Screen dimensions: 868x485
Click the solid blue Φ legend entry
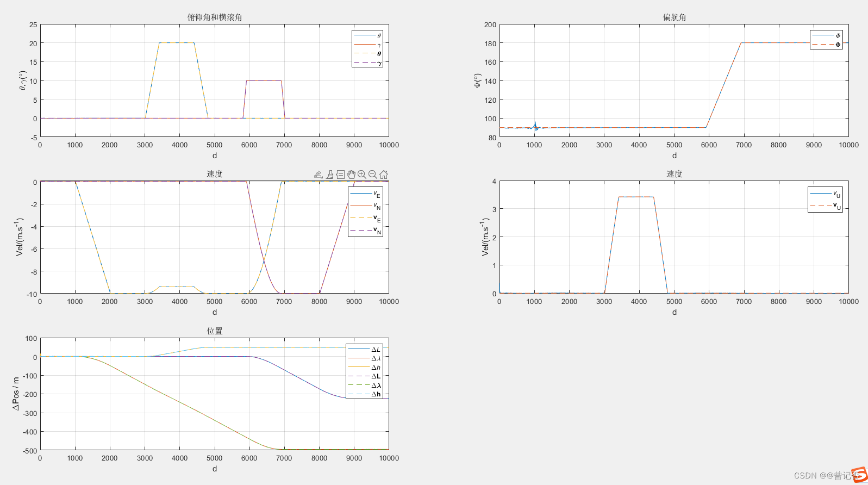pyautogui.click(x=826, y=36)
